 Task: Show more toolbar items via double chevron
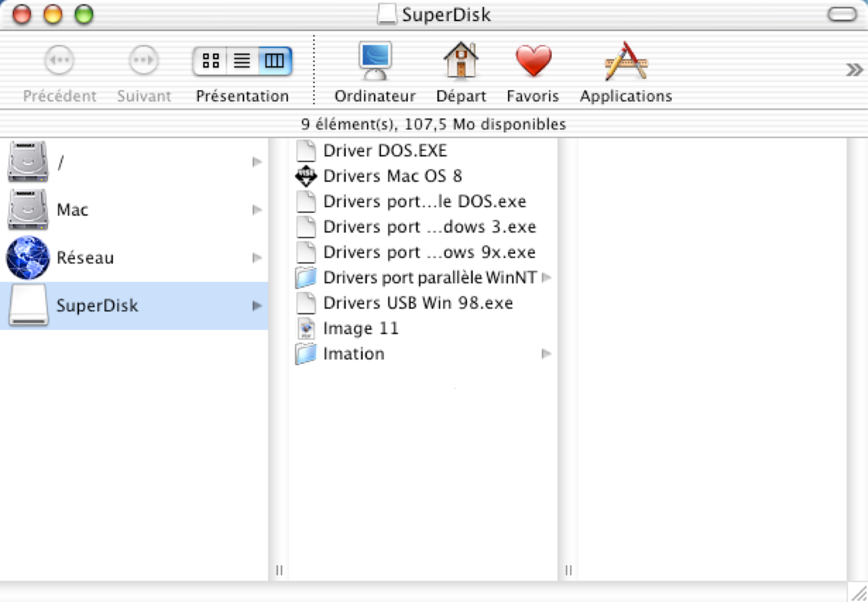coord(854,70)
